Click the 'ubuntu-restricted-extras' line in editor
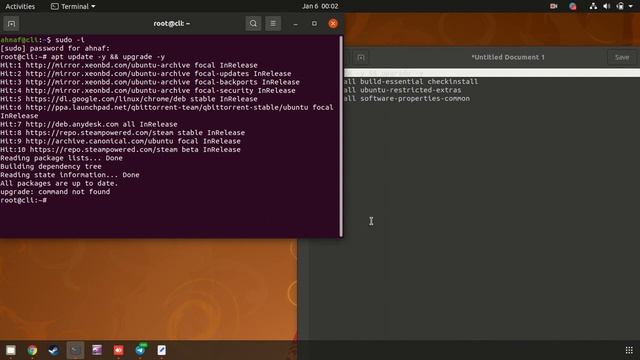The image size is (640, 360). click(x=402, y=90)
